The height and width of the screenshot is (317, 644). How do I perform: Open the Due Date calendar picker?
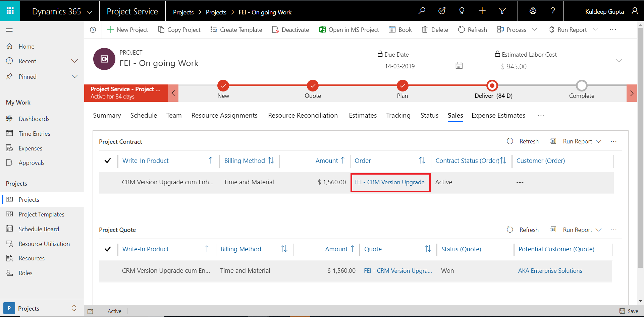point(459,66)
